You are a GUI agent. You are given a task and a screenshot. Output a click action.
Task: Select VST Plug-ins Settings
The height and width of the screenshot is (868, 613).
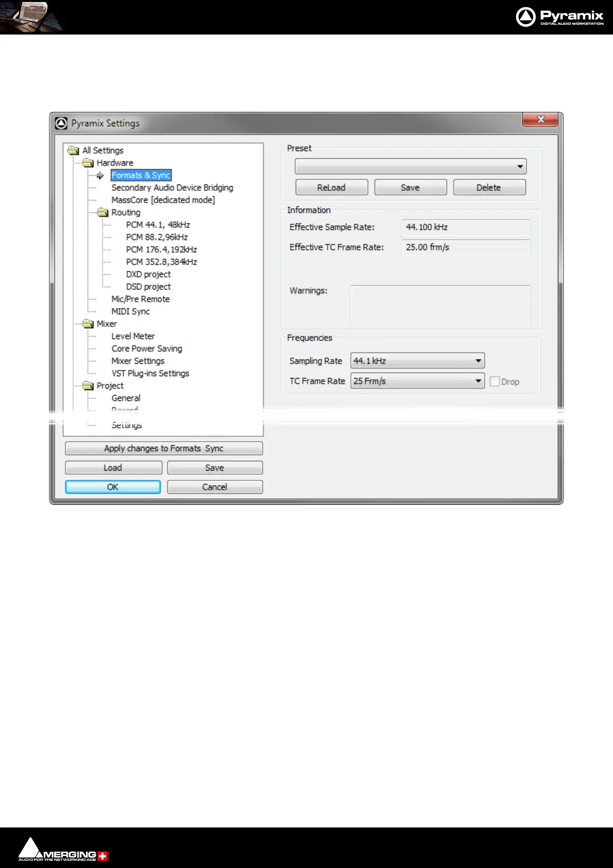[x=150, y=373]
